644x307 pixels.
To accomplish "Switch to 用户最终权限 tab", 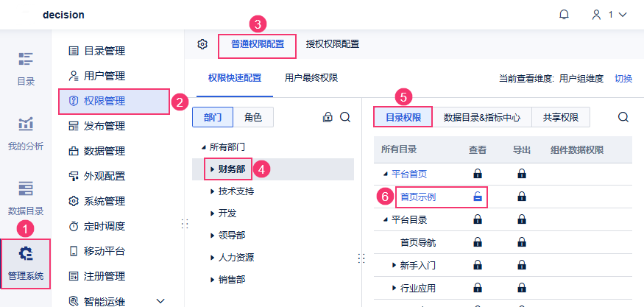I will coord(311,78).
